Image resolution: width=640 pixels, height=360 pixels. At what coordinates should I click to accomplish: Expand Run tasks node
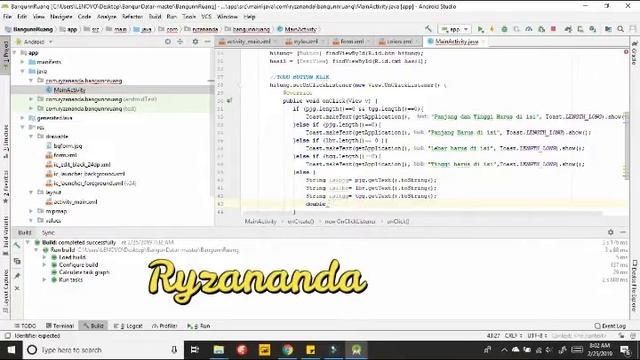[44, 280]
